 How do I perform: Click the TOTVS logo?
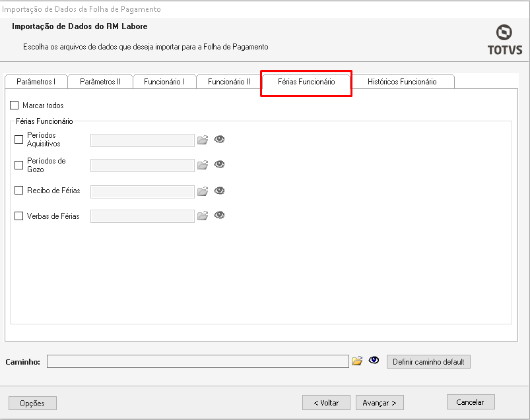click(x=505, y=40)
